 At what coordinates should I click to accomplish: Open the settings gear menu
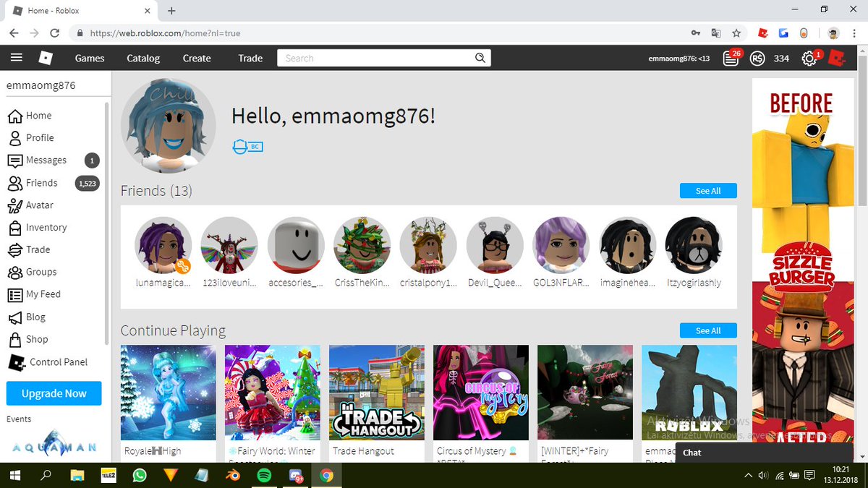tap(810, 58)
